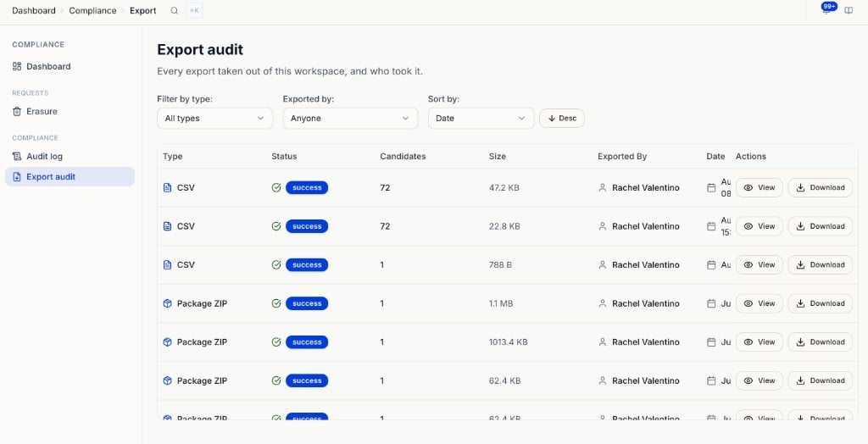Screen dimensions: 868x444
Task: Click calendar icon in 788 B row
Action: [x=711, y=265]
